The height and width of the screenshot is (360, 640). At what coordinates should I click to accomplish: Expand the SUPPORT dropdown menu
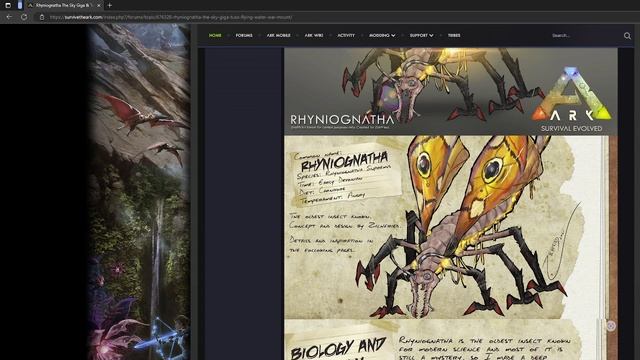tap(421, 36)
